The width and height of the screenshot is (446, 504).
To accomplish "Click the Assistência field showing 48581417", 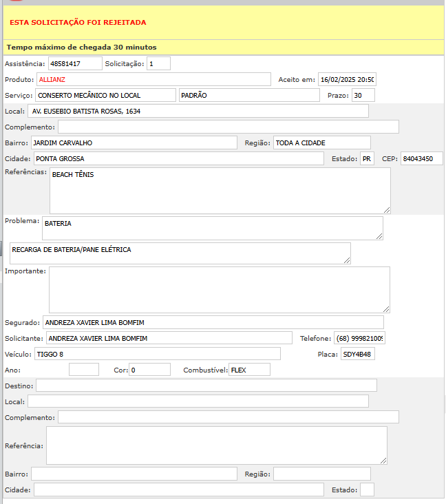I will point(74,64).
